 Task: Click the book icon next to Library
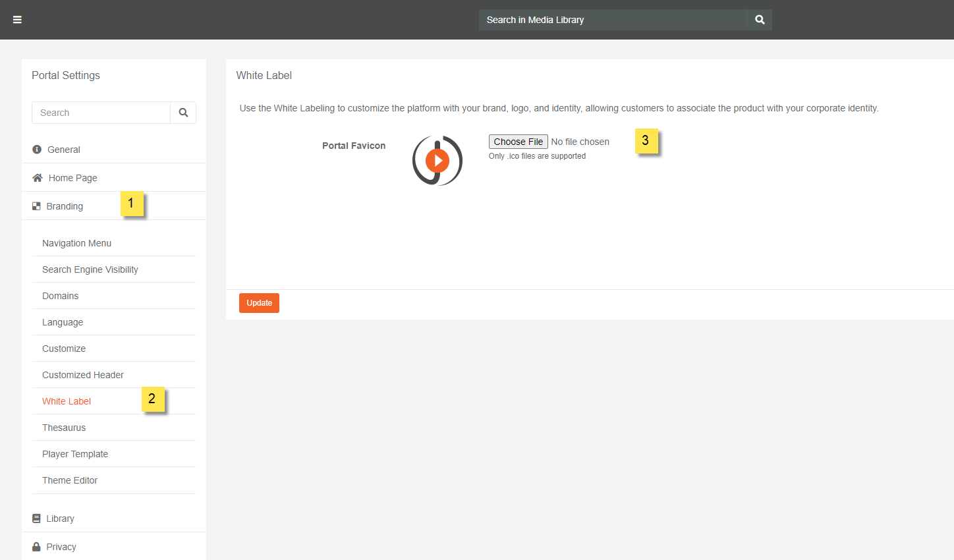[x=36, y=518]
